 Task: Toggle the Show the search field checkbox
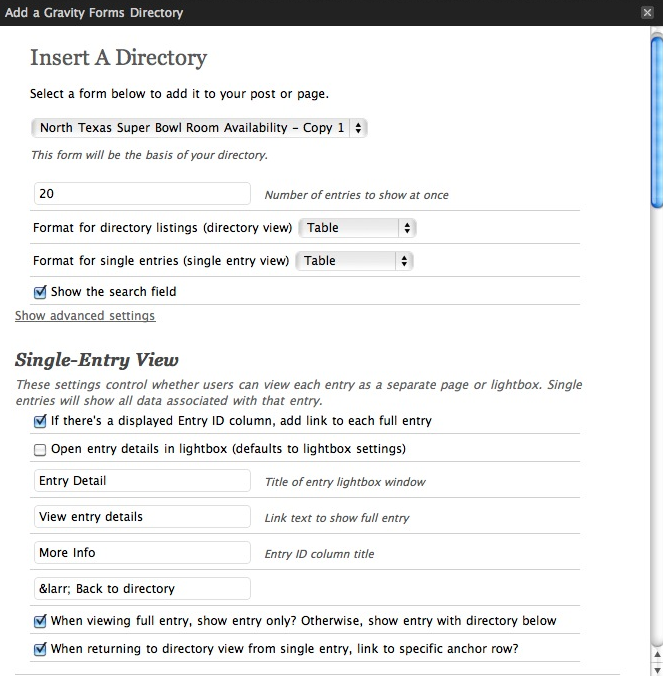[40, 292]
